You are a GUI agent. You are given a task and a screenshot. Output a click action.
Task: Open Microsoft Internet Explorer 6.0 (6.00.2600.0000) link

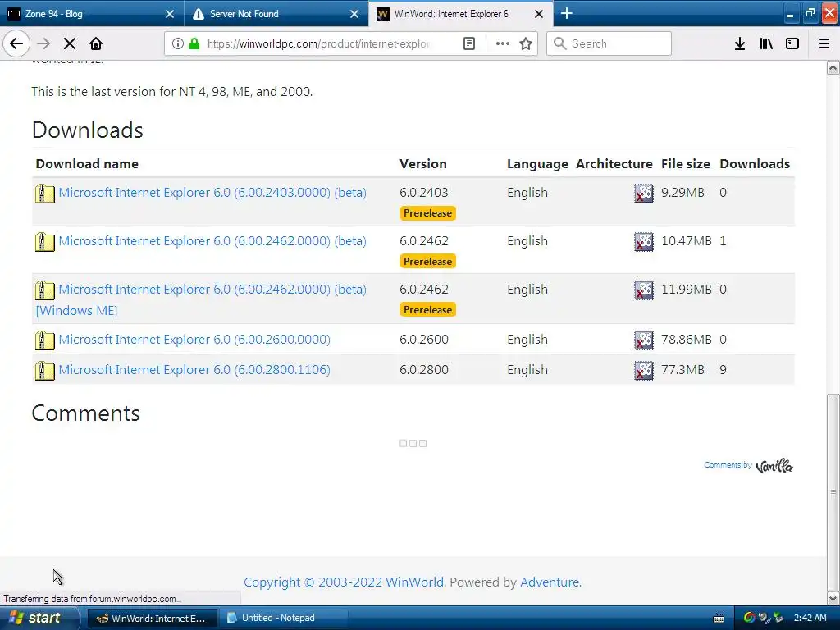pyautogui.click(x=194, y=340)
